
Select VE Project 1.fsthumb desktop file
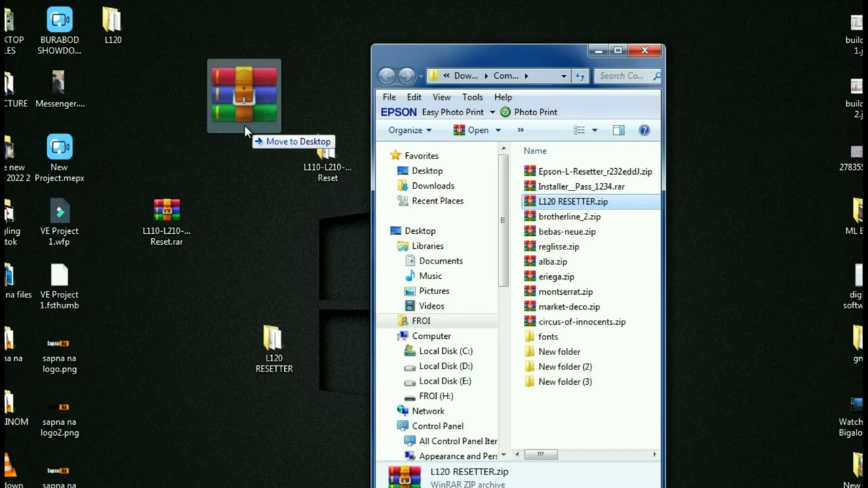click(59, 286)
